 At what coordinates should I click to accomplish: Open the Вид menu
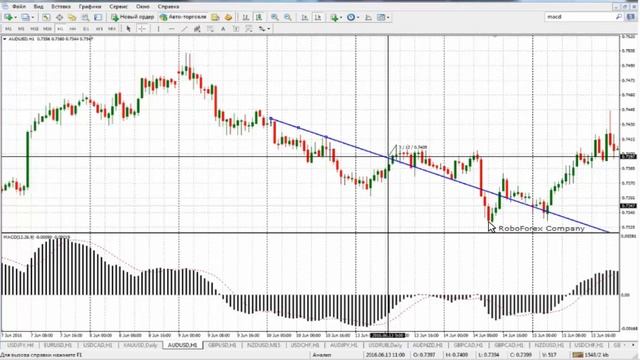pyautogui.click(x=38, y=7)
